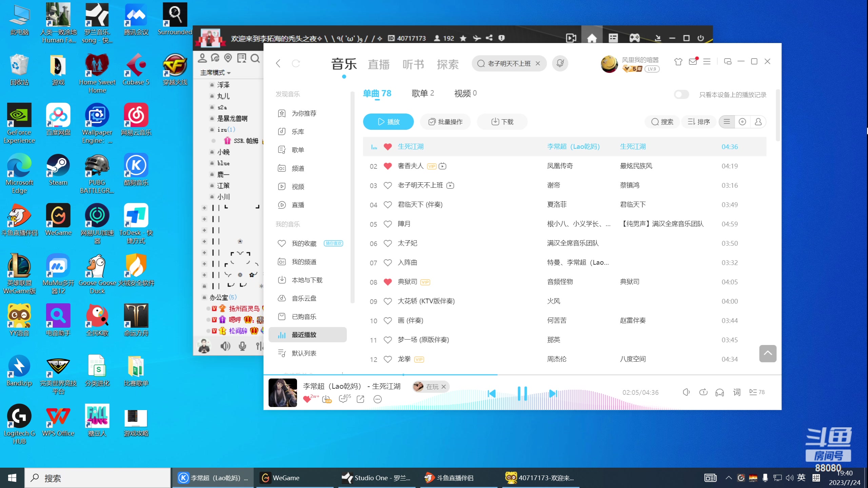
Task: Open the lyrics panel via the 词 icon
Action: pos(737,392)
